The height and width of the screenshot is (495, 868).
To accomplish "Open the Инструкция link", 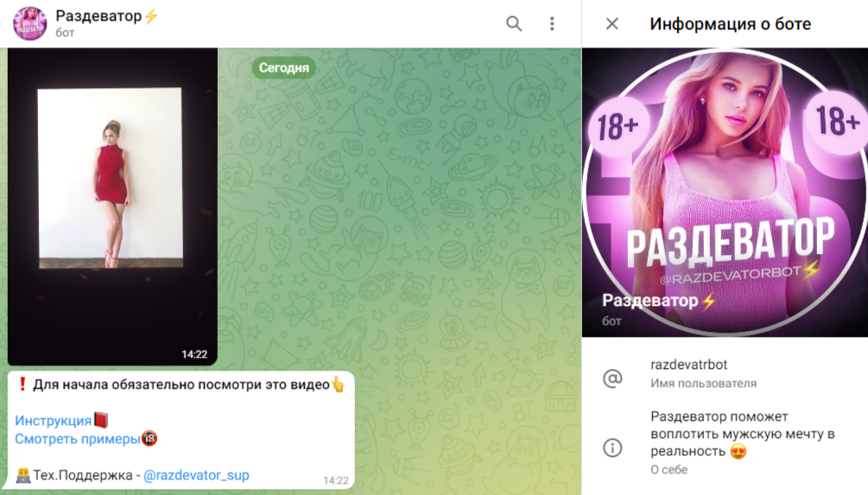I will pos(54,421).
